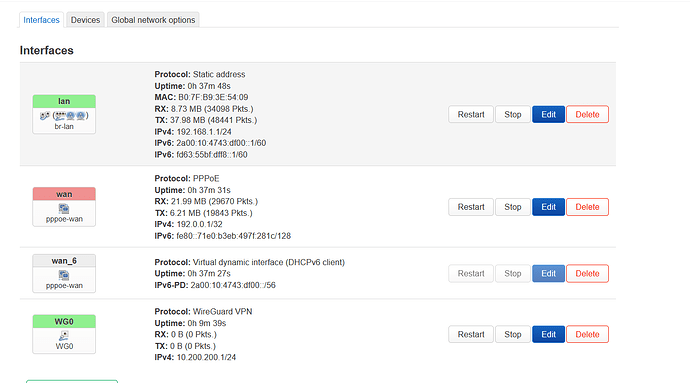Click the br-lan bridge device icon
The width and height of the screenshot is (690, 383).
point(44,116)
